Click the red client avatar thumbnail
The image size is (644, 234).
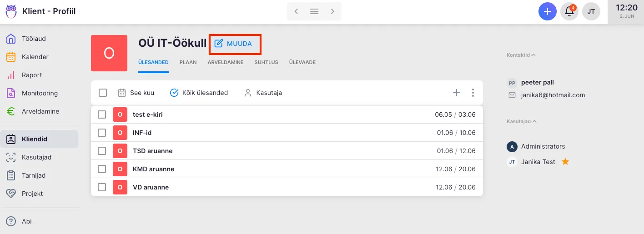pos(109,53)
